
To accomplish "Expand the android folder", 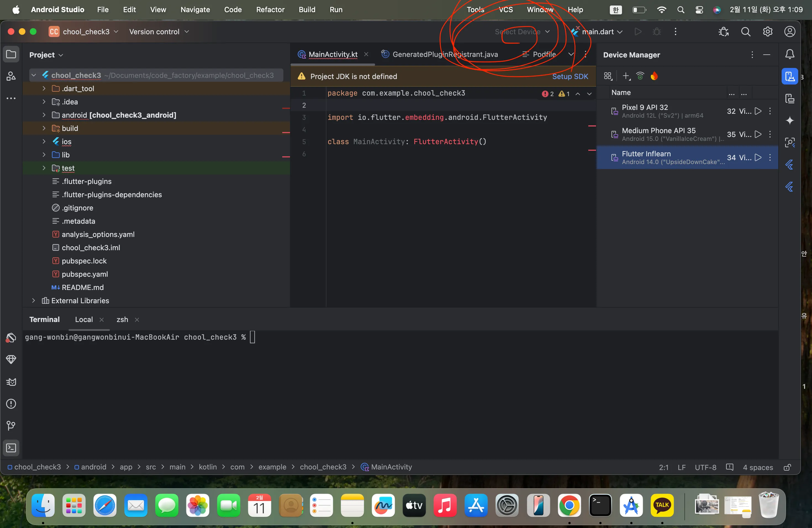I will tap(44, 115).
